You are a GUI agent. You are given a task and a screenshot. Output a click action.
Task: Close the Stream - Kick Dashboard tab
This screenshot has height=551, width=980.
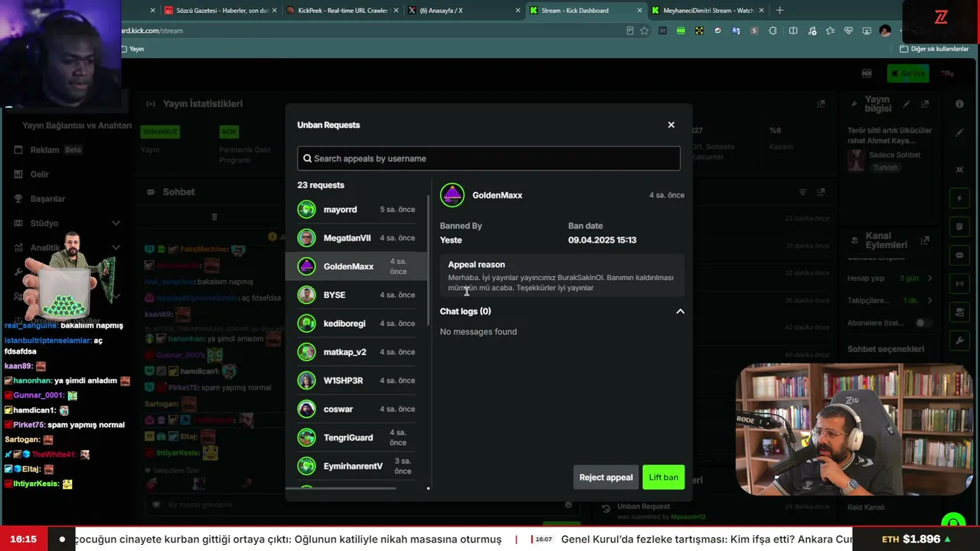639,11
